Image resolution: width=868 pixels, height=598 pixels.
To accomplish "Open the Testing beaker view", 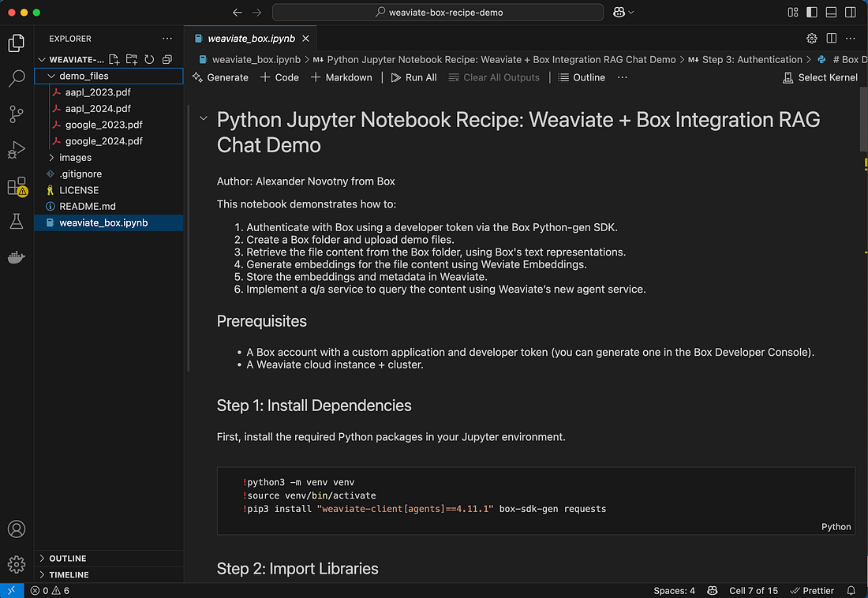I will point(16,222).
